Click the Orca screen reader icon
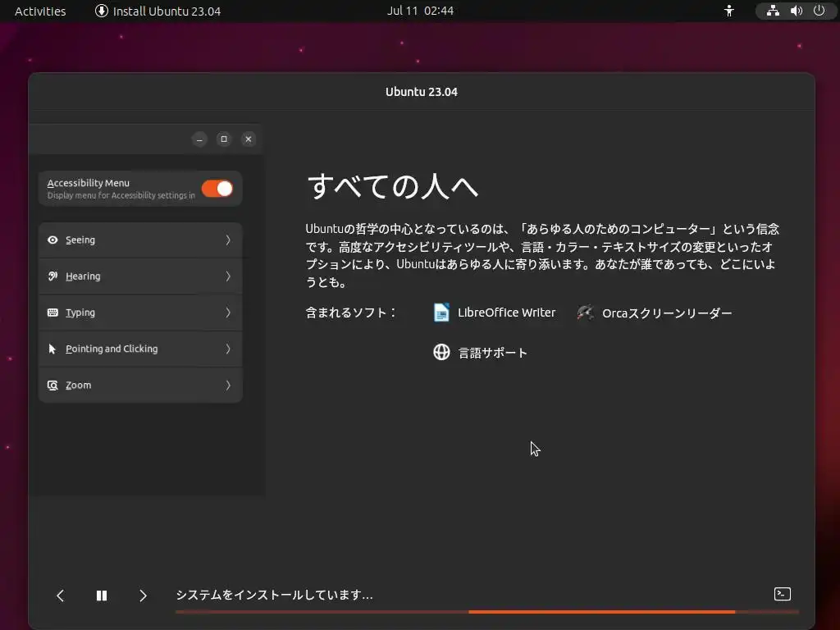 (586, 313)
